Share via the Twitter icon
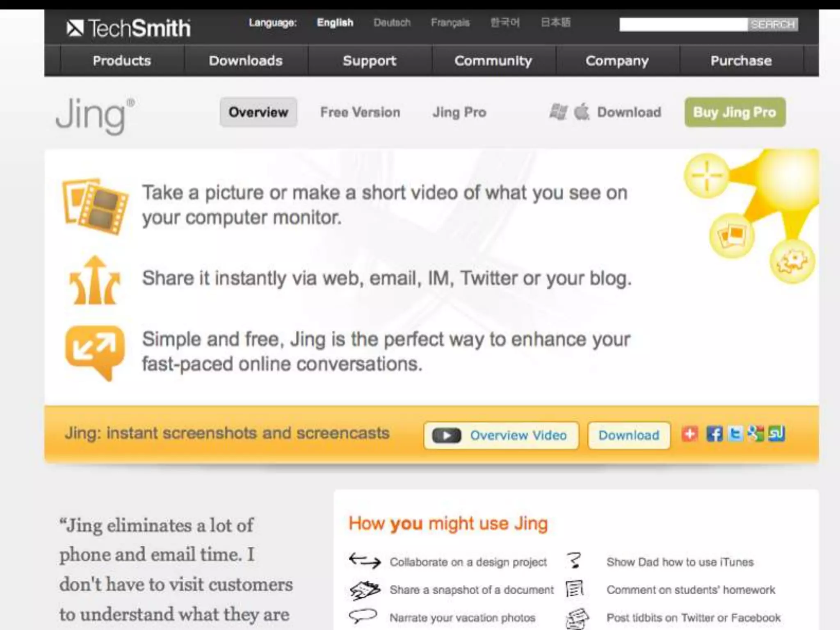The image size is (840, 630). pyautogui.click(x=735, y=434)
